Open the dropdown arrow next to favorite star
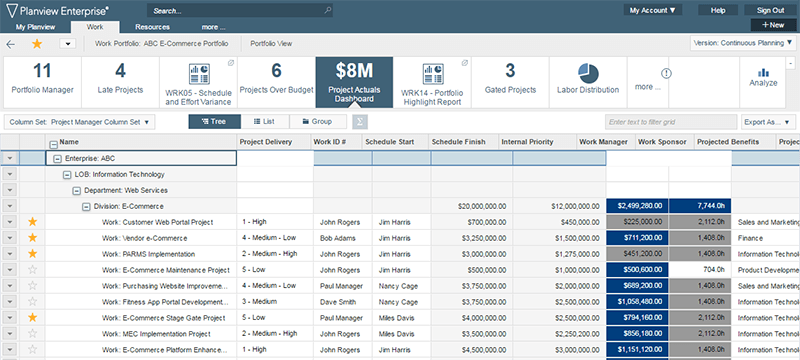Screen dimensions: 800x360 click(x=68, y=44)
